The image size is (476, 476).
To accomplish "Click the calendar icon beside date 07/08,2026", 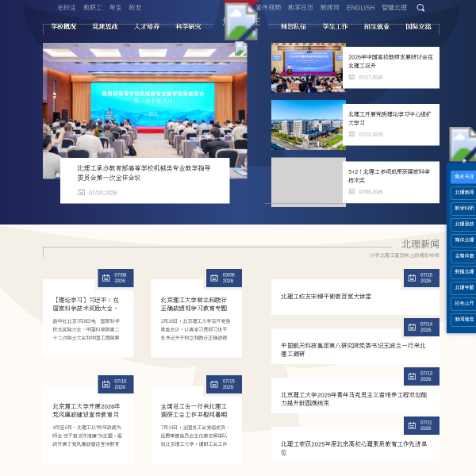I will [351, 191].
